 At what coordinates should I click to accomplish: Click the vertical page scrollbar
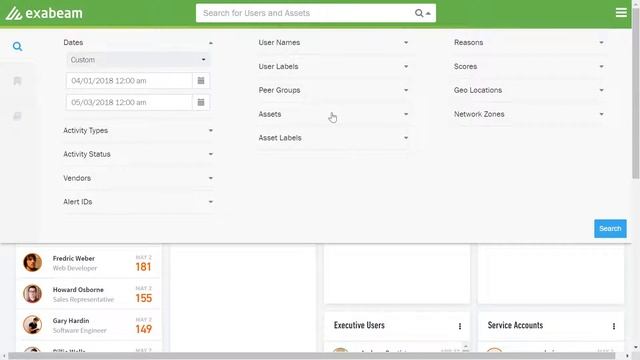tap(636, 94)
